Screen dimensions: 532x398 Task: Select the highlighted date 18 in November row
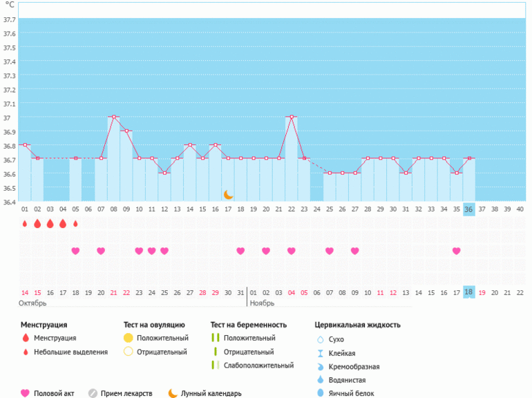click(468, 292)
